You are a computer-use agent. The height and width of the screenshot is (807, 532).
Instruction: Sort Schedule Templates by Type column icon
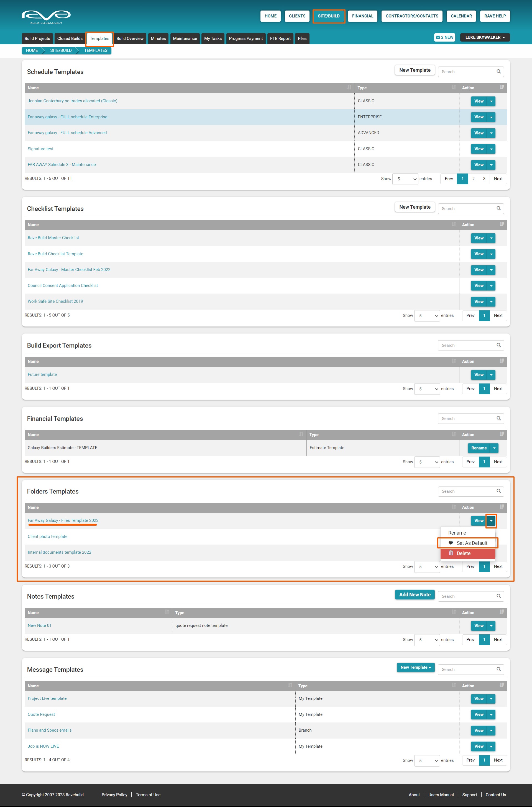click(454, 88)
